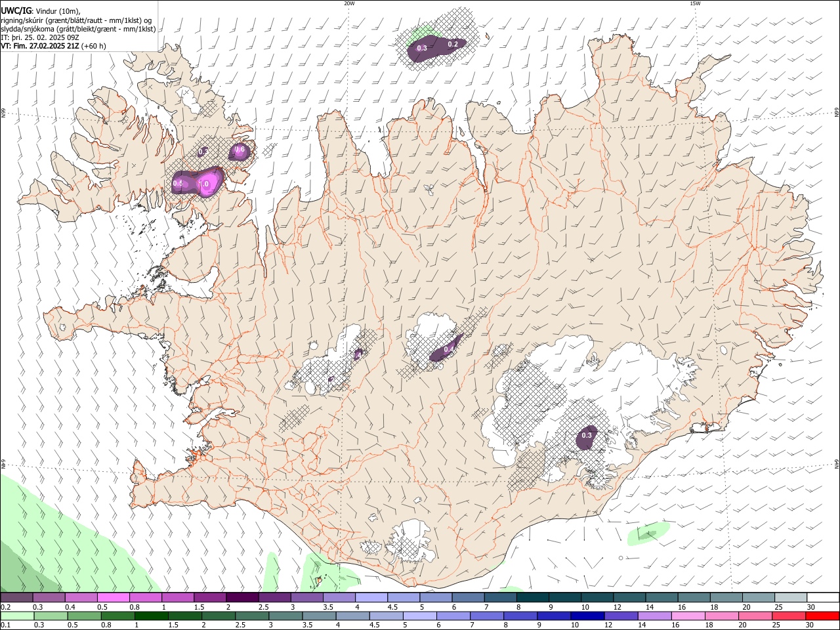This screenshot has height=630, width=840.
Task: Click the medium green 0.5 swatch in bottom legend
Action: click(x=84, y=616)
